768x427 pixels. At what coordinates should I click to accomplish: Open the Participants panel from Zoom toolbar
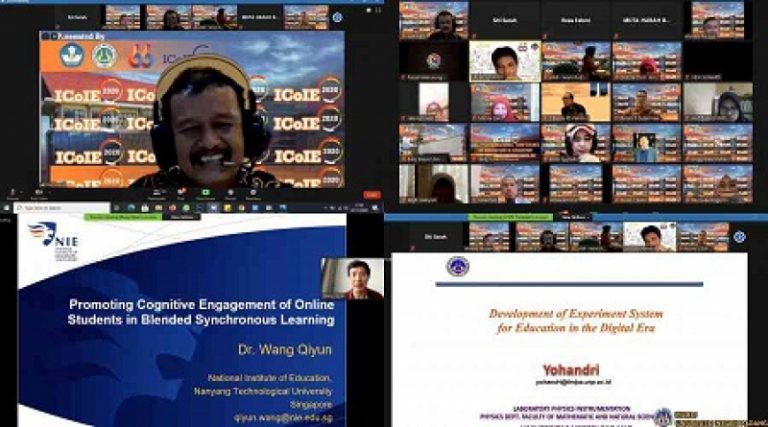[x=157, y=194]
